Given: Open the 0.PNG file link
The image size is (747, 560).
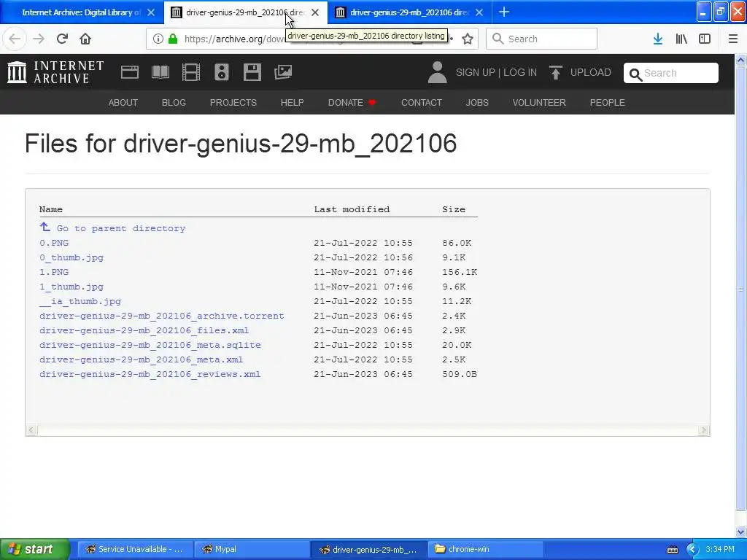Looking at the screenshot, I should 54,243.
